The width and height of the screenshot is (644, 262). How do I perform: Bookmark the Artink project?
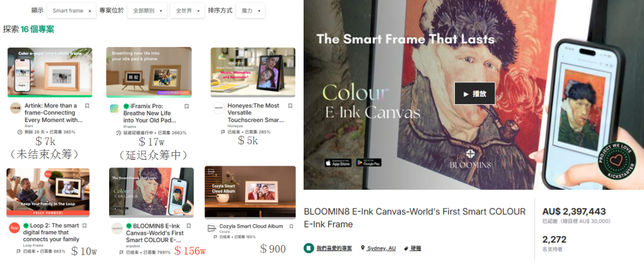pos(87,106)
